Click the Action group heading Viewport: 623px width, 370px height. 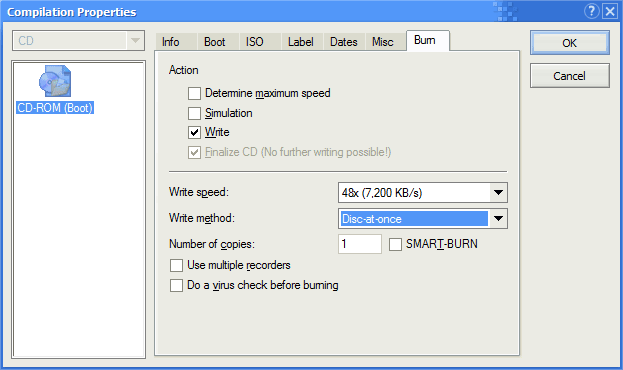click(184, 70)
